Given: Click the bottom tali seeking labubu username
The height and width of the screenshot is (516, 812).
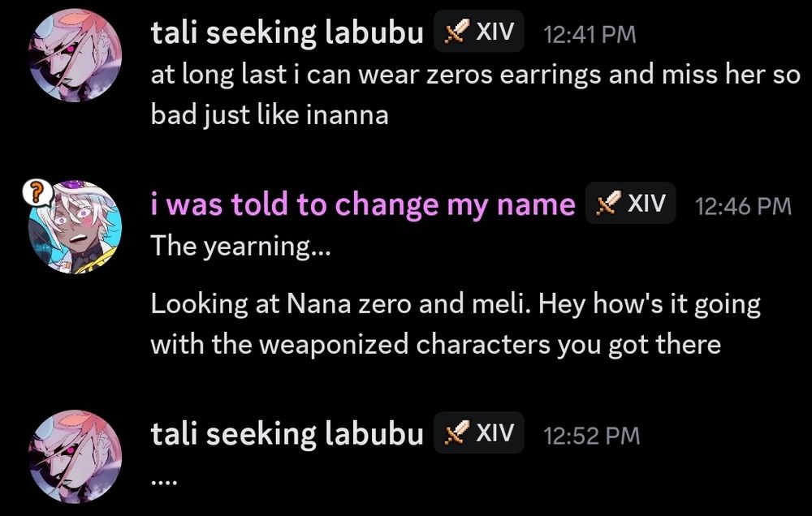Looking at the screenshot, I should click(x=287, y=432).
